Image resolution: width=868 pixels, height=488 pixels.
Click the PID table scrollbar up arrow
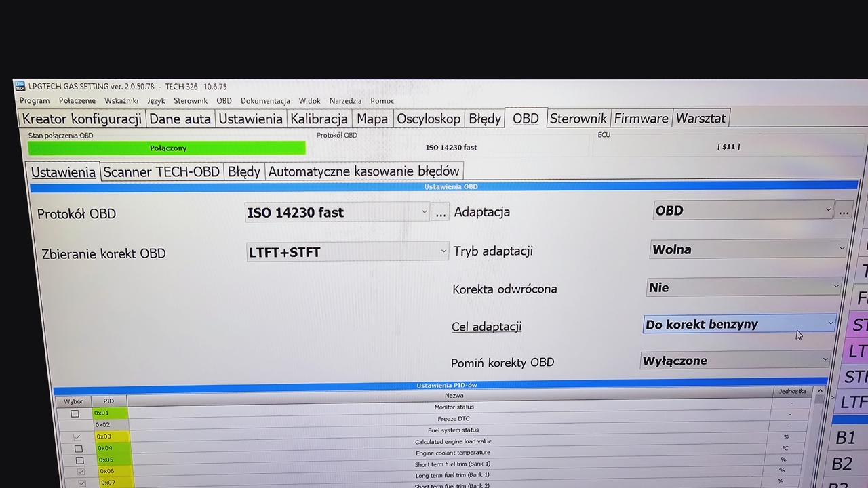coord(819,391)
